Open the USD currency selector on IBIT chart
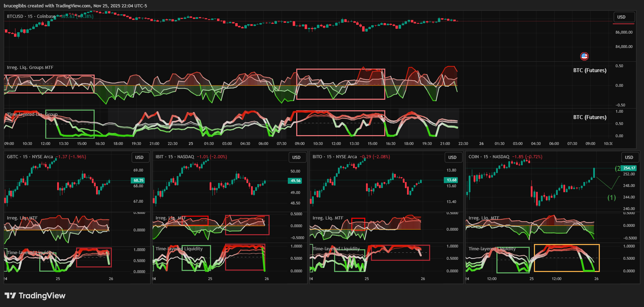The image size is (644, 307). click(297, 158)
